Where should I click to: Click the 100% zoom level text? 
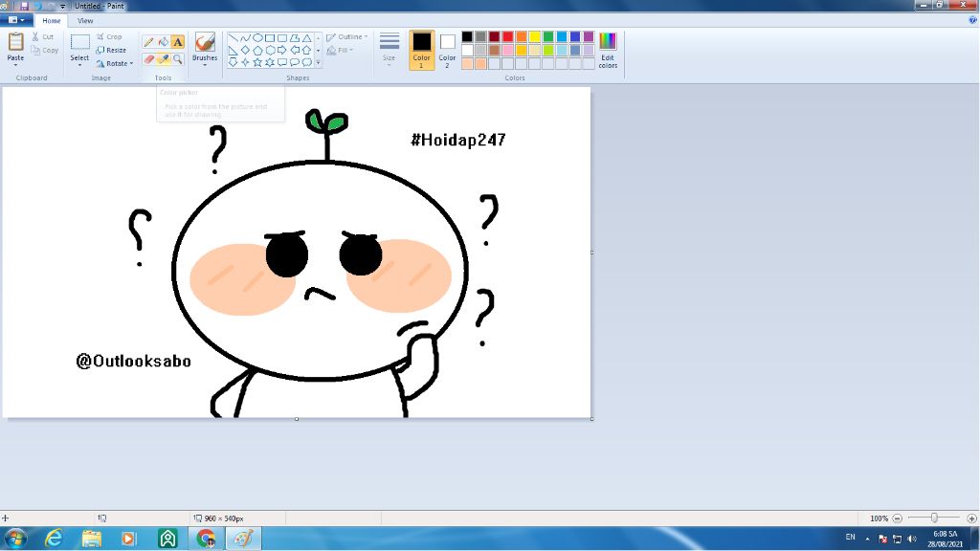[879, 518]
